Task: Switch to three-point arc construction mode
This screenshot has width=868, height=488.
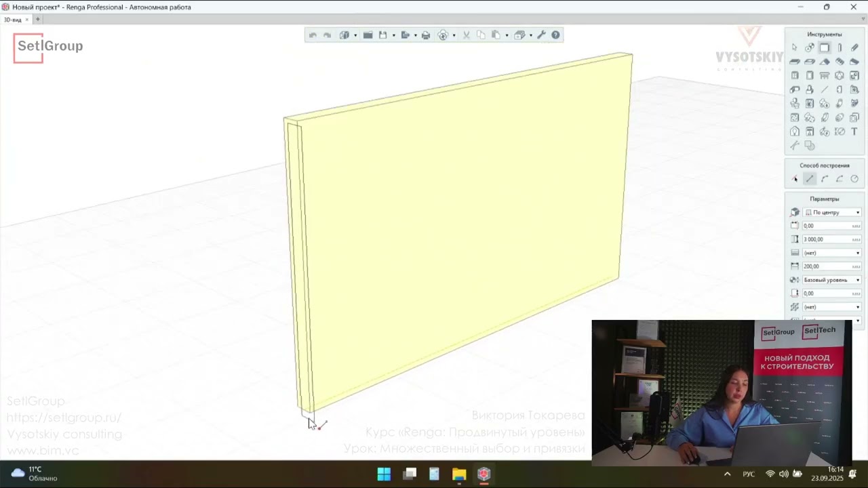Action: 825,179
